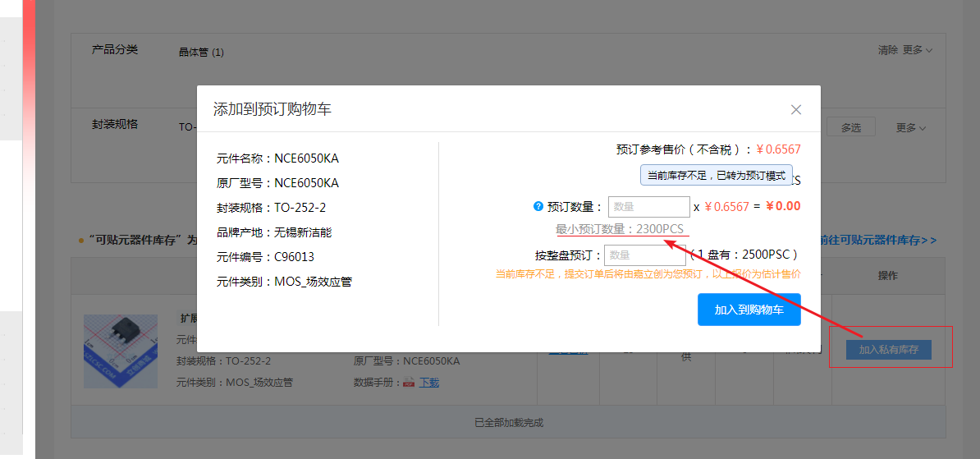
Task: Close the add-to-preorder-cart dialog
Action: pos(795,109)
